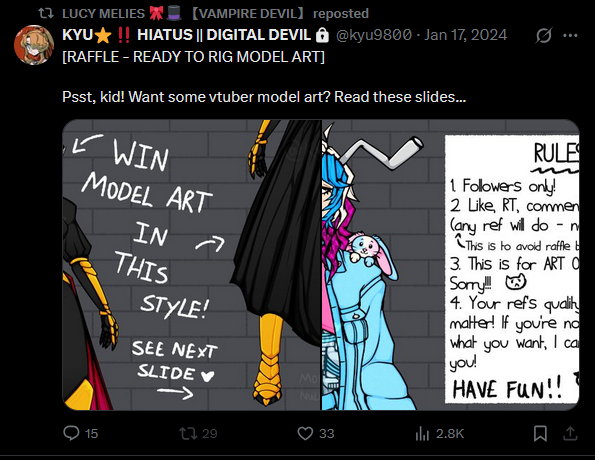Bookmark this raffle post
This screenshot has height=460, width=595.
pyautogui.click(x=540, y=433)
